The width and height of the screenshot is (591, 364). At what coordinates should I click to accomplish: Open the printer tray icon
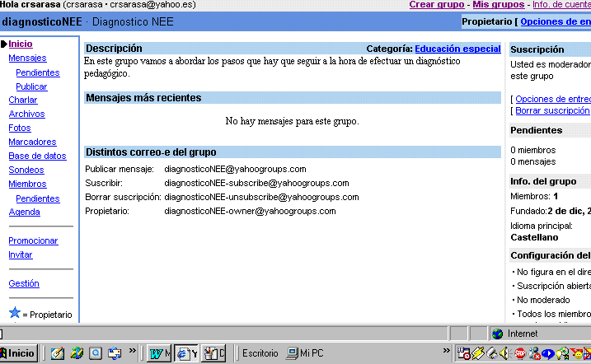tap(492, 353)
